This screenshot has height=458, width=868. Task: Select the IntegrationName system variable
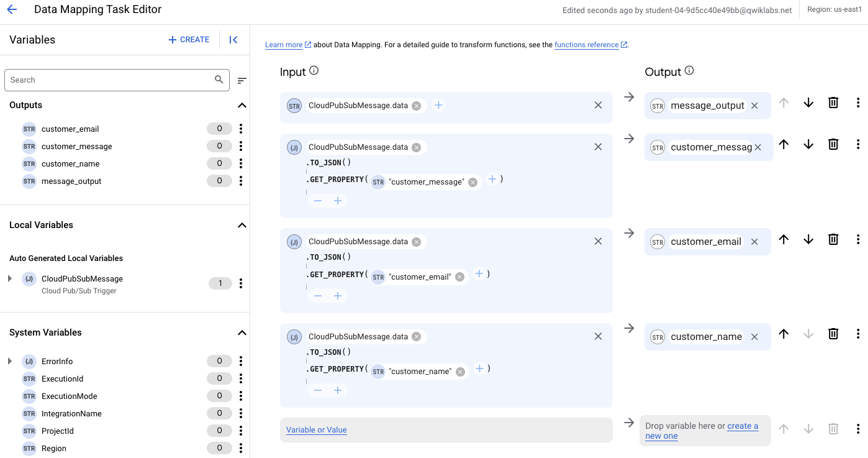[71, 413]
